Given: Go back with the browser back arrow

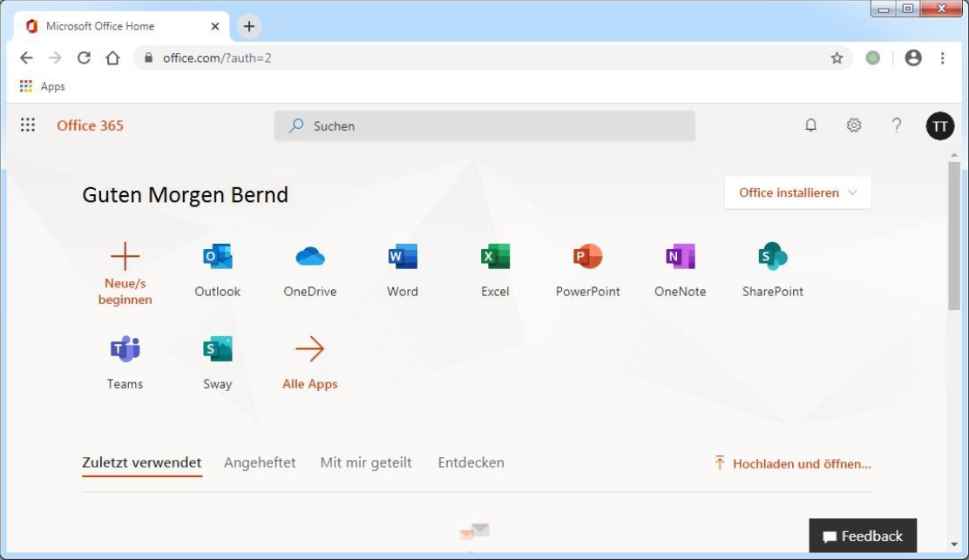Looking at the screenshot, I should (x=26, y=58).
